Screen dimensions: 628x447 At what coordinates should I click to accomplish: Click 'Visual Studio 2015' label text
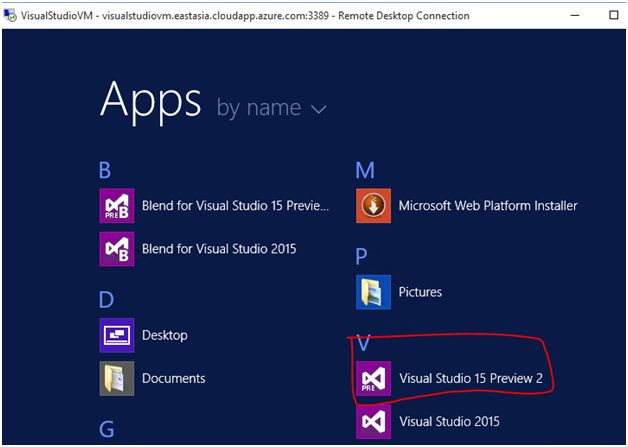pyautogui.click(x=449, y=422)
